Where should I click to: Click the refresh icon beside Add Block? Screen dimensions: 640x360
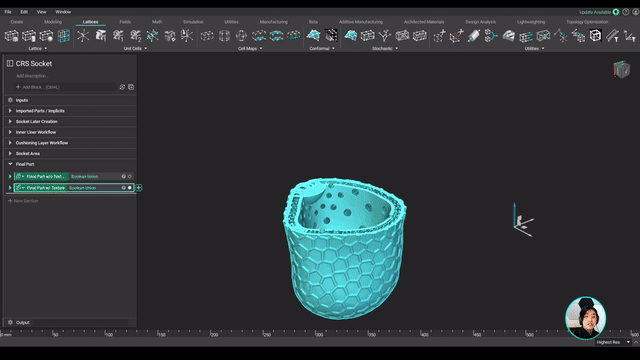click(122, 87)
